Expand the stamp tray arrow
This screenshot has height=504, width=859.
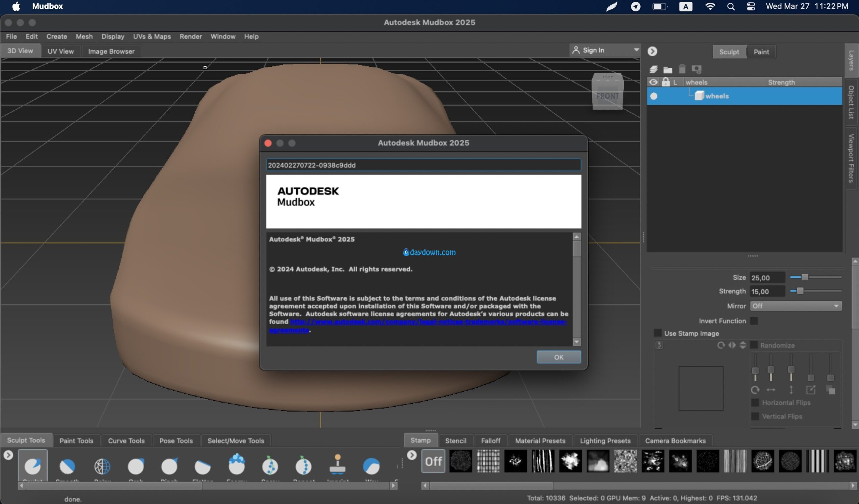pyautogui.click(x=412, y=455)
